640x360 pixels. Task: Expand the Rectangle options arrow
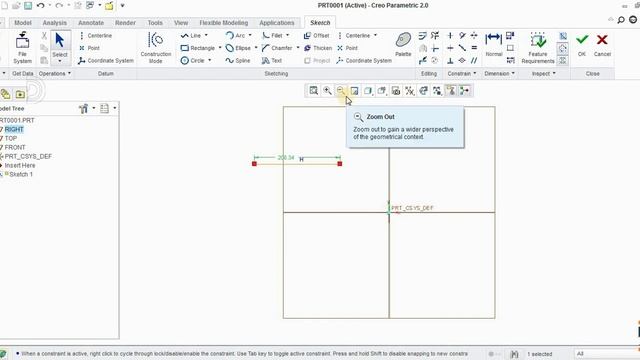tap(220, 48)
